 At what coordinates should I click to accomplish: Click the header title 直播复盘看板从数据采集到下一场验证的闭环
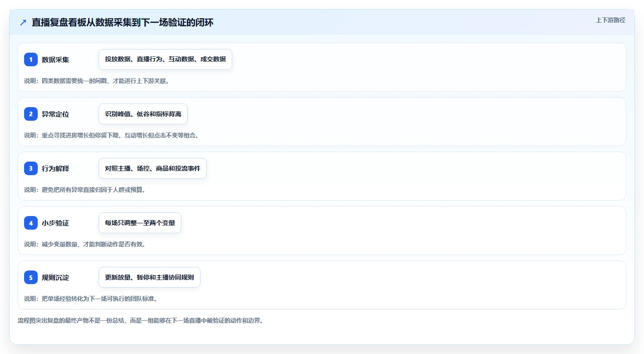point(123,22)
